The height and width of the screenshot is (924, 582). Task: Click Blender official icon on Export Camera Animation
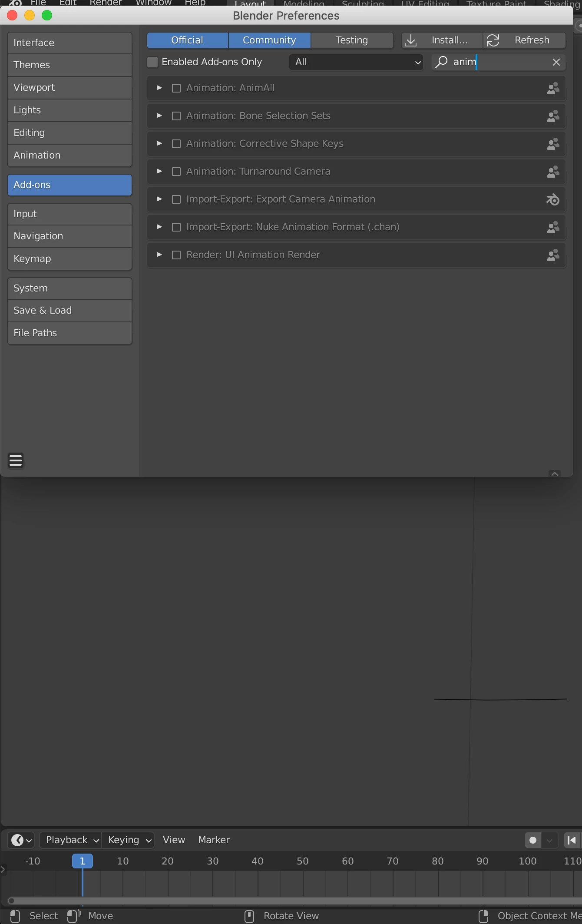point(553,200)
